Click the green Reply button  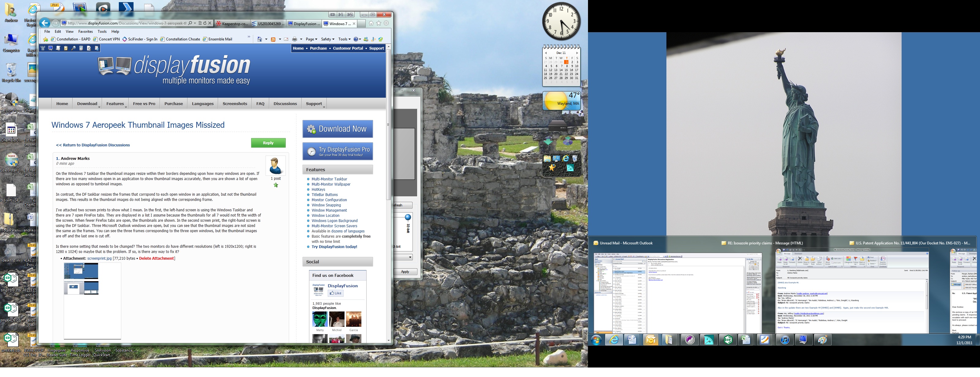[268, 143]
